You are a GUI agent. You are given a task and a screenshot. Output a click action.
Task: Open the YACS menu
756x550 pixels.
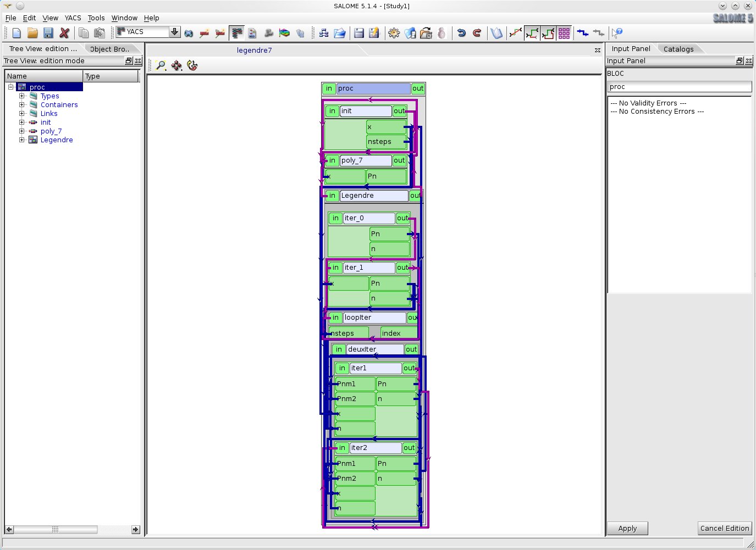tap(73, 18)
